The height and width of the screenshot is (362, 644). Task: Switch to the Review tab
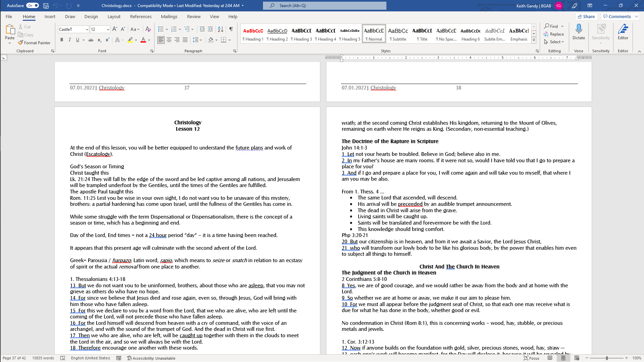194,16
